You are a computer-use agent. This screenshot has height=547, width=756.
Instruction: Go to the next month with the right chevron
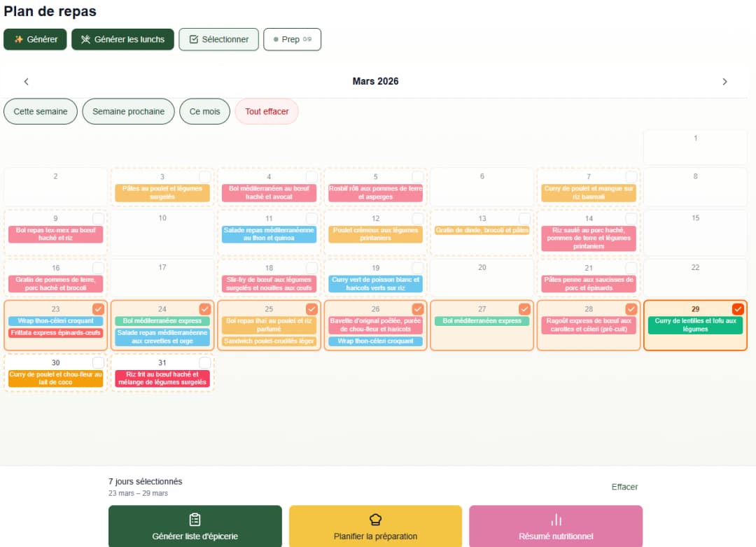pos(725,81)
